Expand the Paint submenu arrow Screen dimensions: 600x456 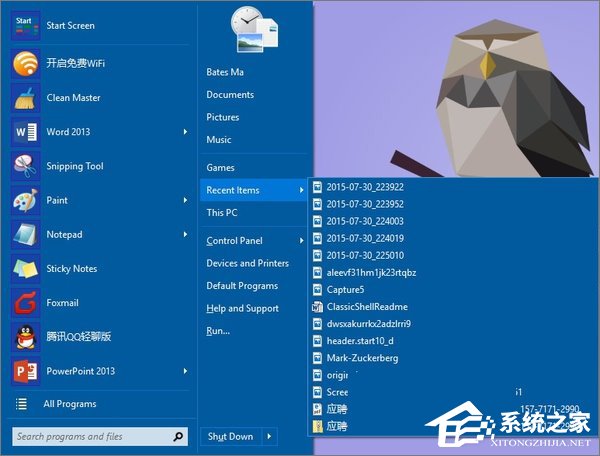pyautogui.click(x=185, y=200)
